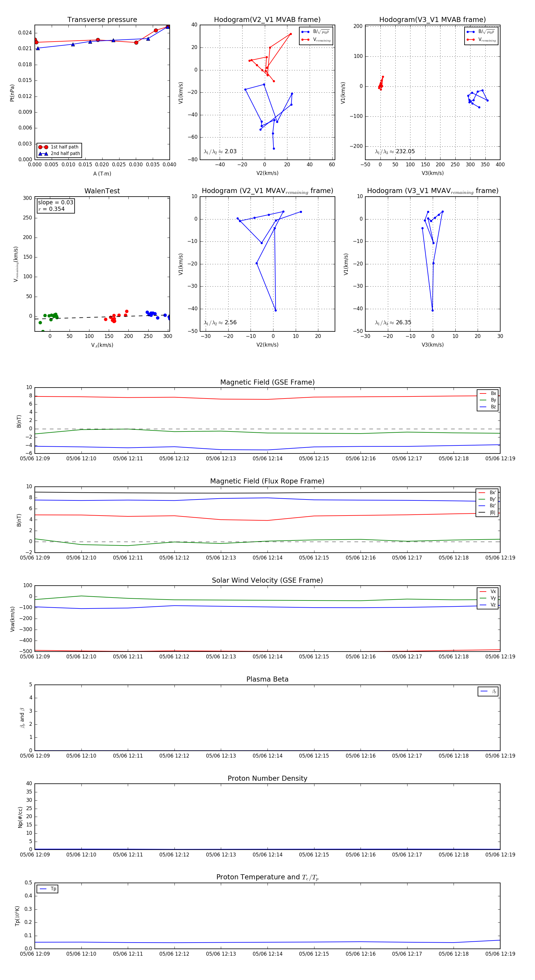Select the "Proton Temperature and Te/Tp" title
This screenshot has width=535, height=980.
click(x=267, y=877)
